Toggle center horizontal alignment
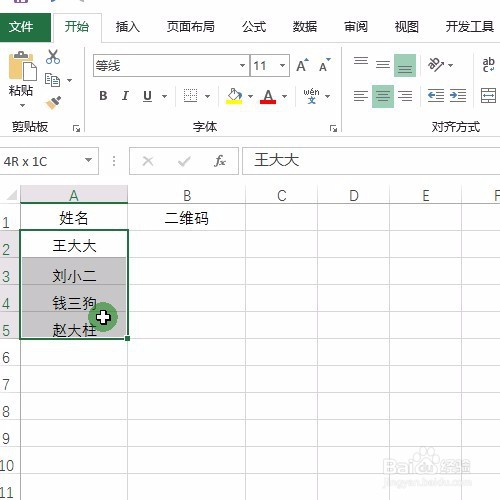The image size is (500, 500). [x=383, y=96]
